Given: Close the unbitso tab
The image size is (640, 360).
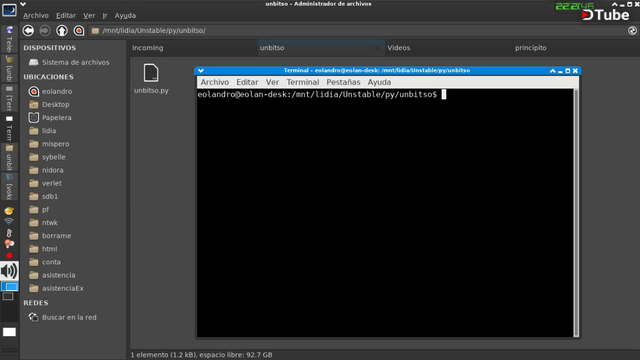Looking at the screenshot, I should pyautogui.click(x=377, y=48).
